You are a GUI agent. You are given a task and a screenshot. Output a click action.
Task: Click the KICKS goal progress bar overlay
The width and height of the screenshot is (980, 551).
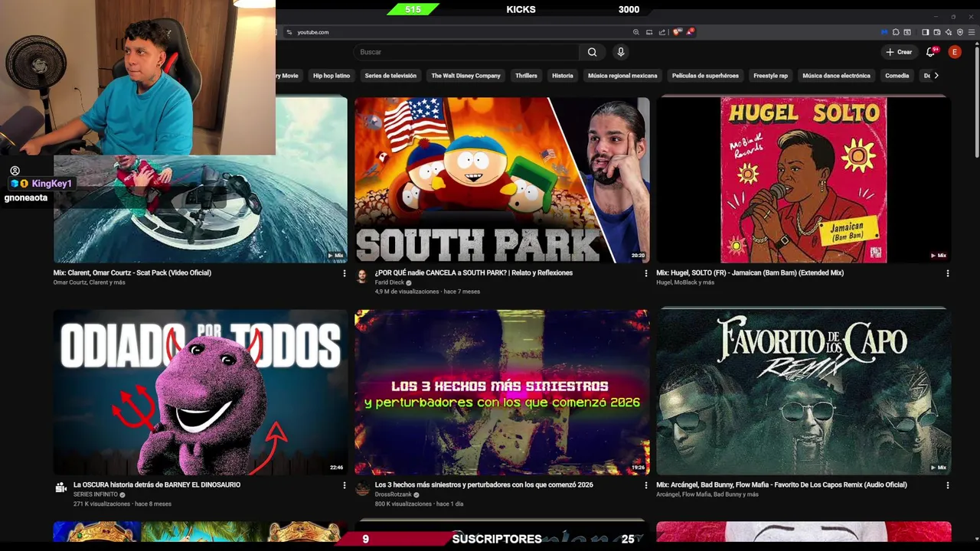pos(521,9)
